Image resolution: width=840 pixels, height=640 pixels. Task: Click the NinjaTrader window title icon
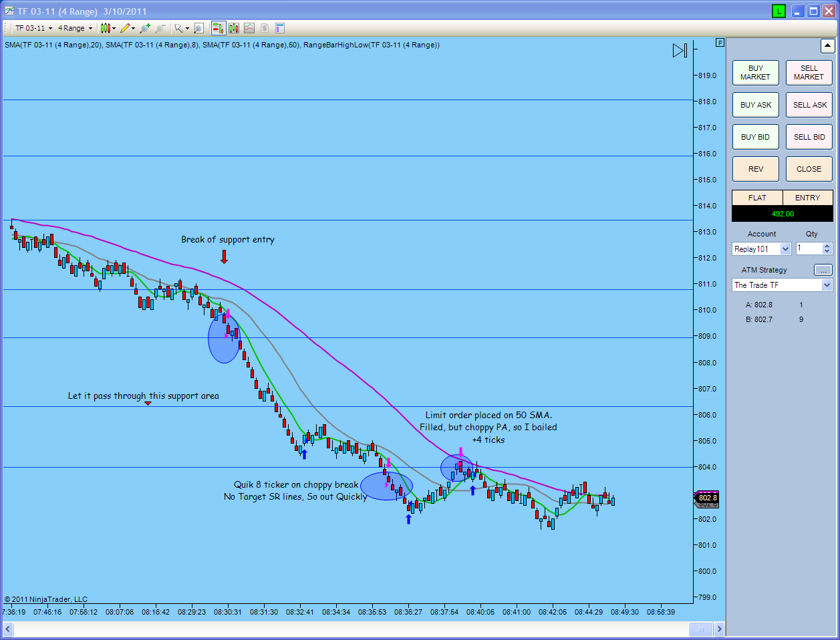click(9, 11)
